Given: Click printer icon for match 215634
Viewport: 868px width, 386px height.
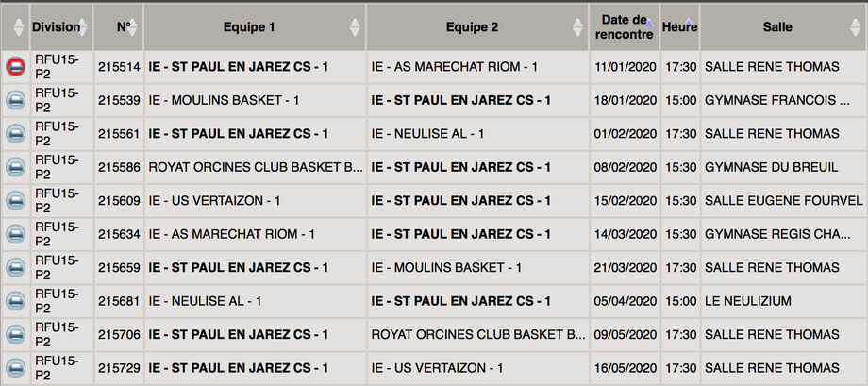Looking at the screenshot, I should 15,234.
